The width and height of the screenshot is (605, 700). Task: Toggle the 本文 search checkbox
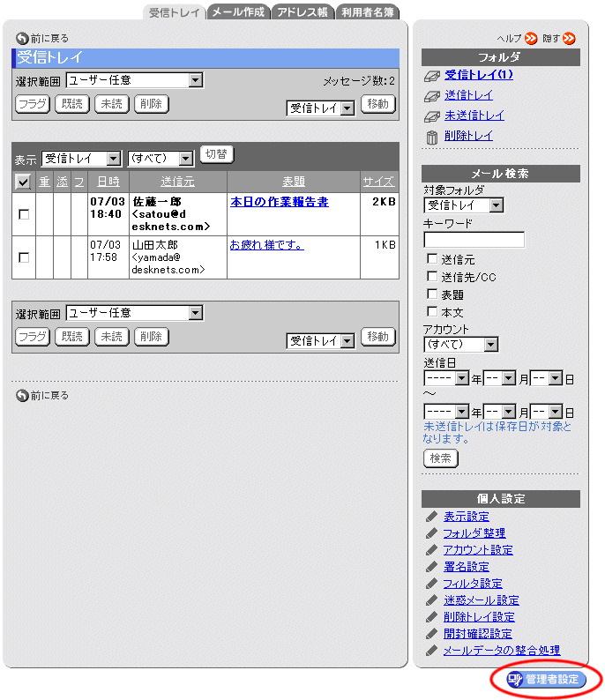(x=432, y=311)
